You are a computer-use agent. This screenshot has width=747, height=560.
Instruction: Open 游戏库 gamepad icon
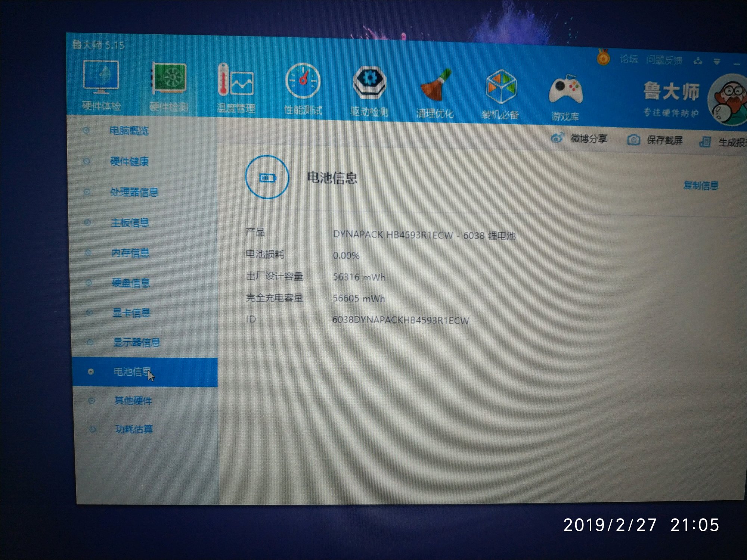click(565, 90)
